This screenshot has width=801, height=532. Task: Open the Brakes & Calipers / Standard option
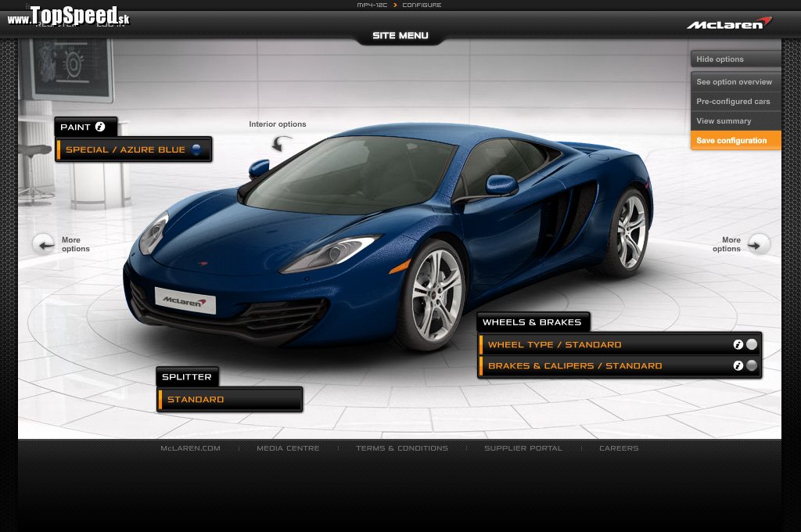[620, 366]
